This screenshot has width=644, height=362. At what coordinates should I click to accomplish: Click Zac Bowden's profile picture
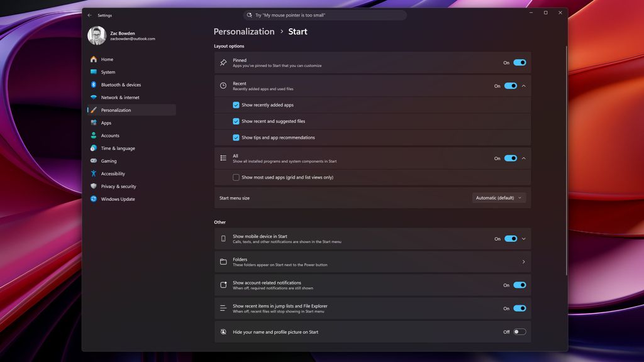pos(97,36)
